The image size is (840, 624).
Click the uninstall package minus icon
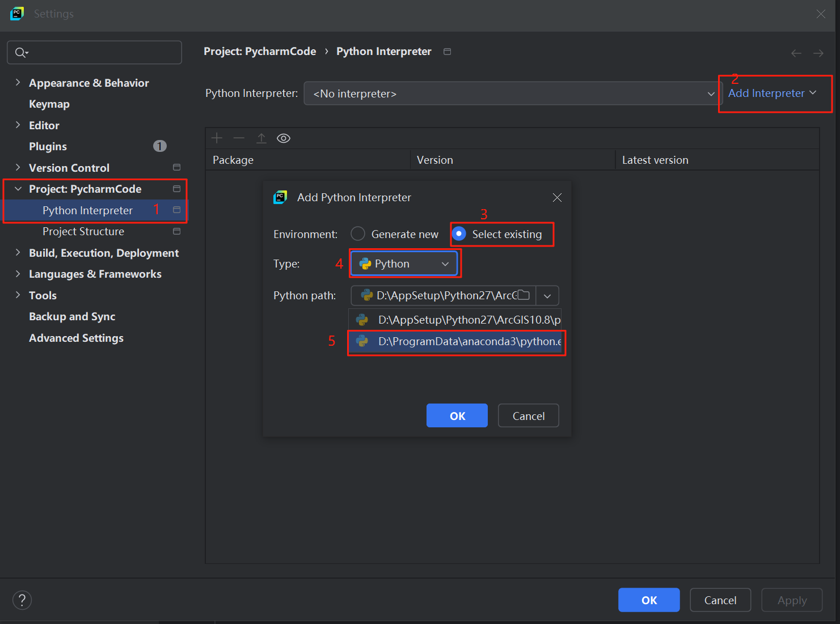pos(239,138)
